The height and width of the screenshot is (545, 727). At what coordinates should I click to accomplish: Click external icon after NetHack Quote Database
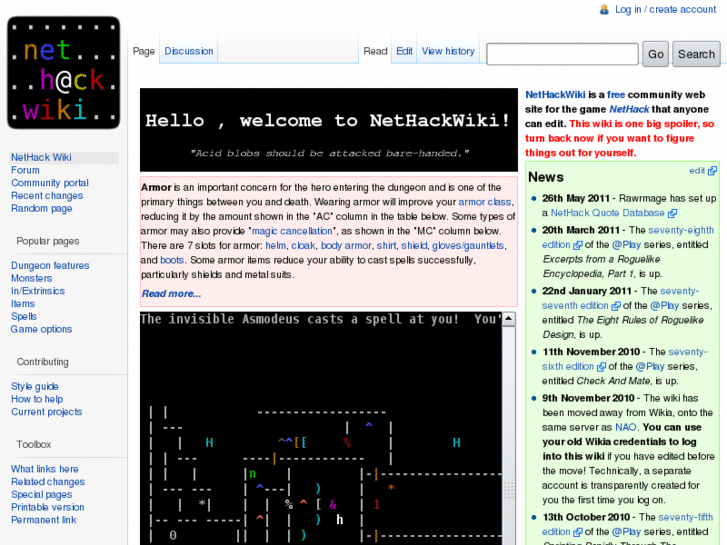(x=672, y=213)
